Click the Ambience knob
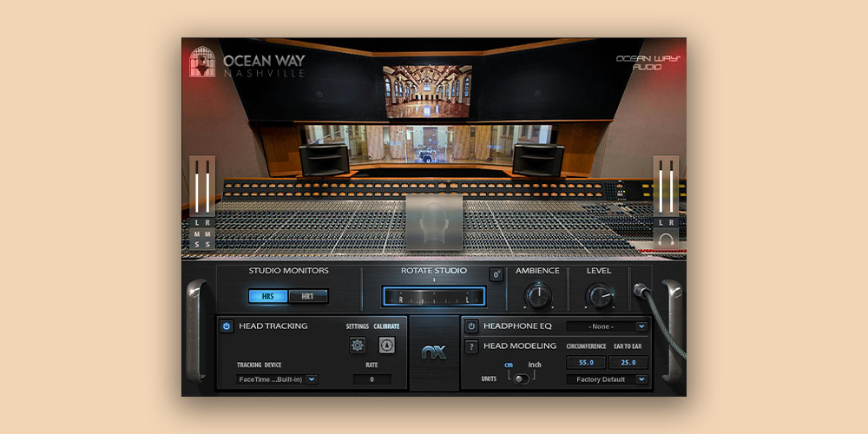The height and width of the screenshot is (434, 868). click(x=539, y=297)
